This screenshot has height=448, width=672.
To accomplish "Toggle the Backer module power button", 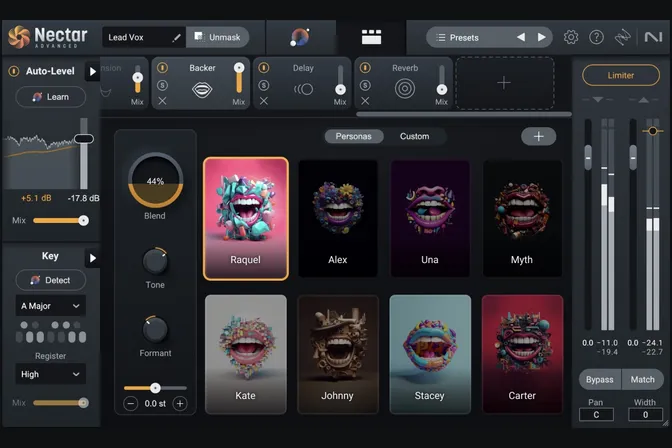I will click(162, 68).
